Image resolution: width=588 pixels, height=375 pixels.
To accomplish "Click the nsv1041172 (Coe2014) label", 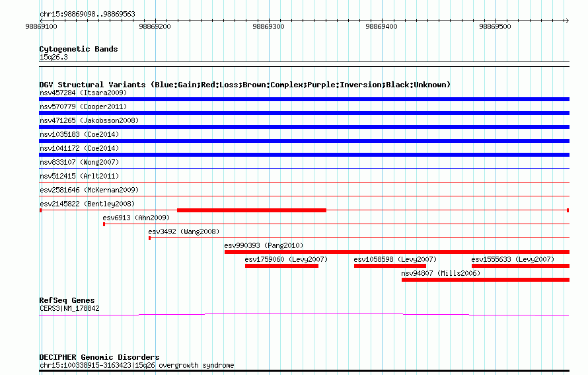I will pos(79,148).
